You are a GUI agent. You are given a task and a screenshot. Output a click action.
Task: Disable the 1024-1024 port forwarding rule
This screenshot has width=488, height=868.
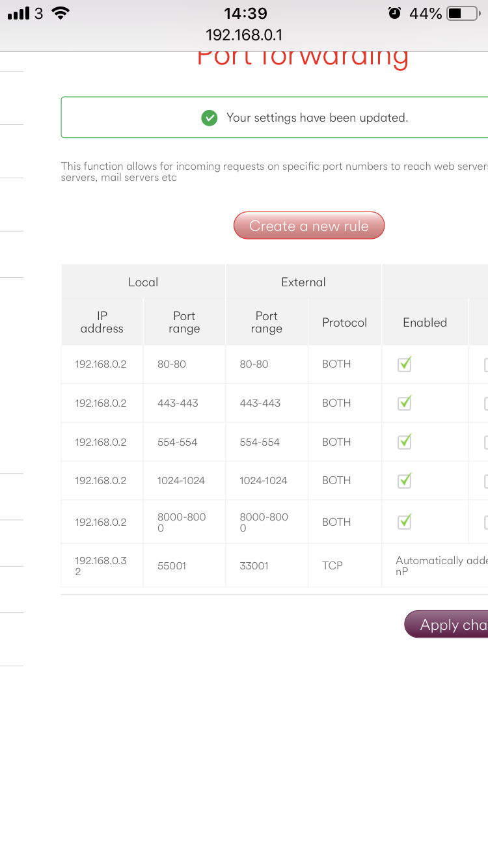(x=404, y=481)
